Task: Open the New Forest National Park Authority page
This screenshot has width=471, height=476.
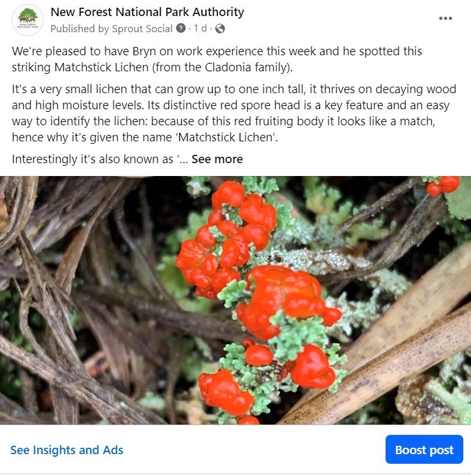Action: coord(147,12)
